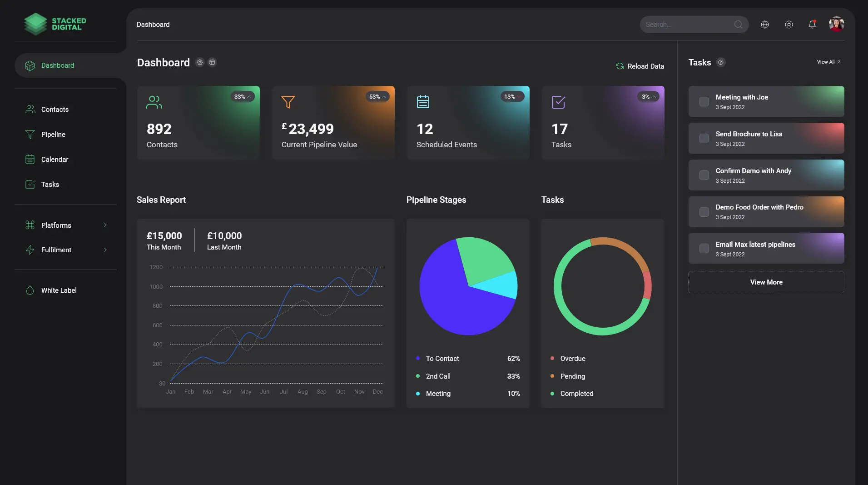Click the Scheduled Events card calendar icon
The width and height of the screenshot is (868, 485).
pos(423,102)
